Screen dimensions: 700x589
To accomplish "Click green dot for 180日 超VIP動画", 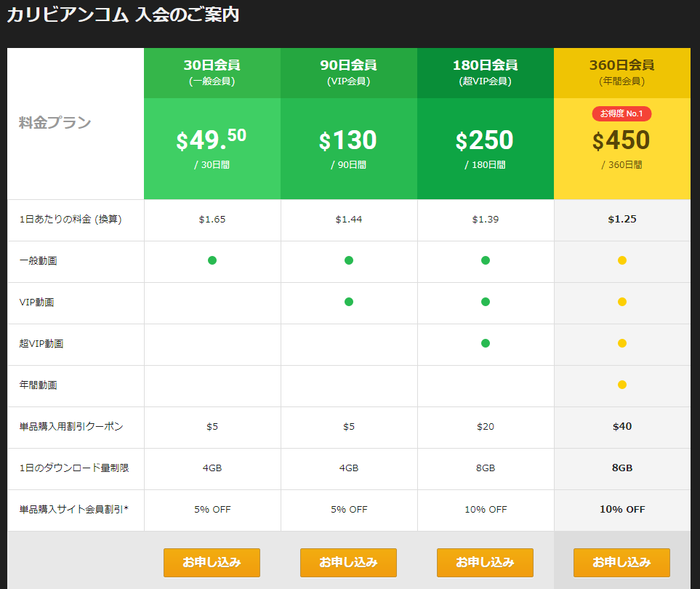I will (486, 343).
